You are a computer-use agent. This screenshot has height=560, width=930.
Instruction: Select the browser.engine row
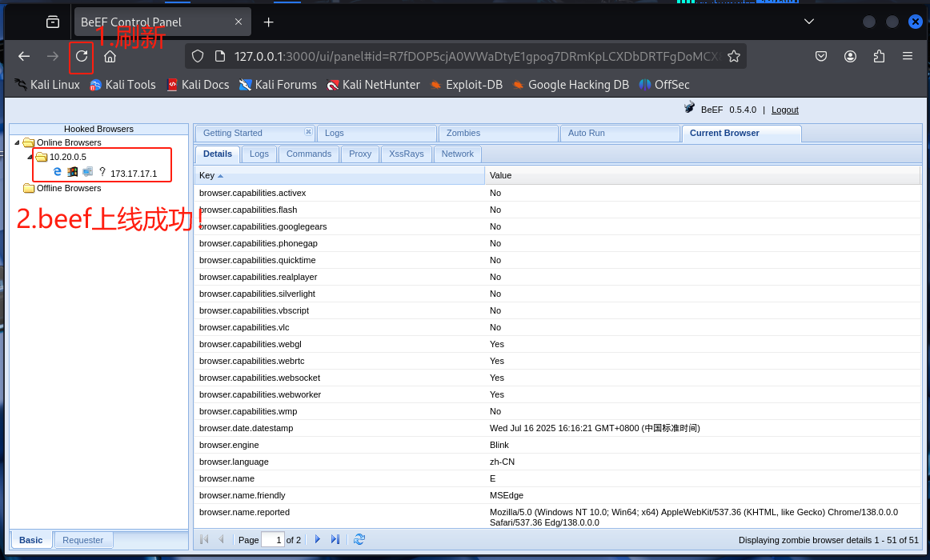pos(558,445)
